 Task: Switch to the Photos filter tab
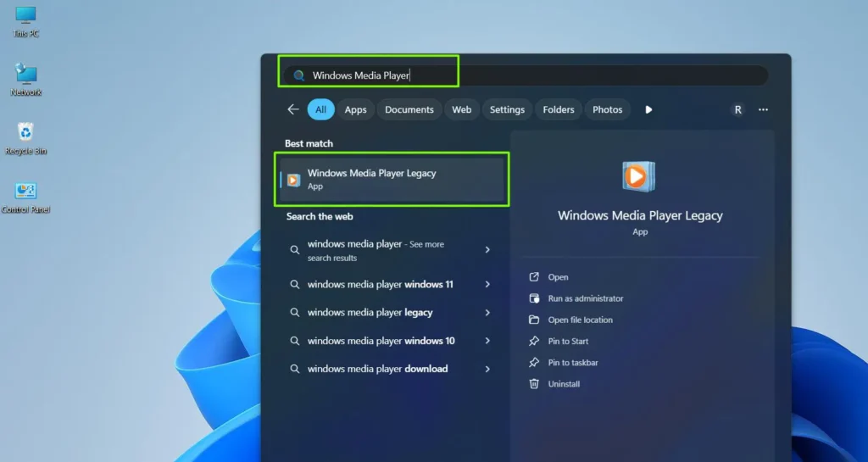pos(607,109)
